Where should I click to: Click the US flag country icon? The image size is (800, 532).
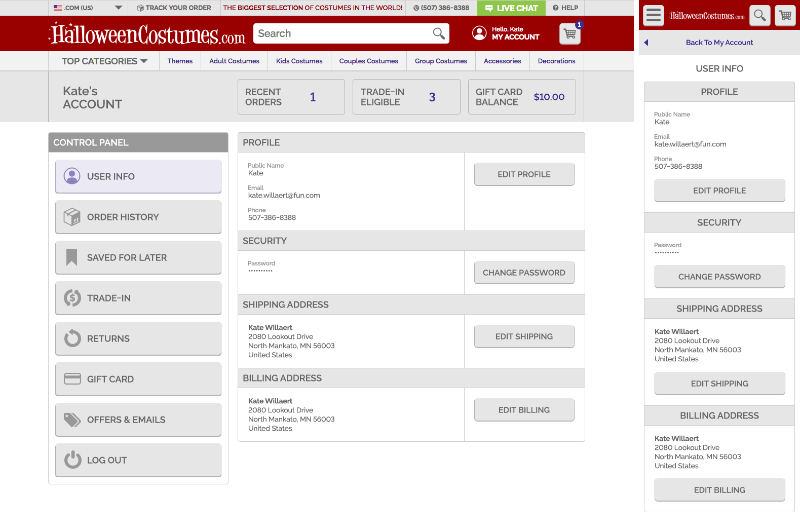point(58,8)
